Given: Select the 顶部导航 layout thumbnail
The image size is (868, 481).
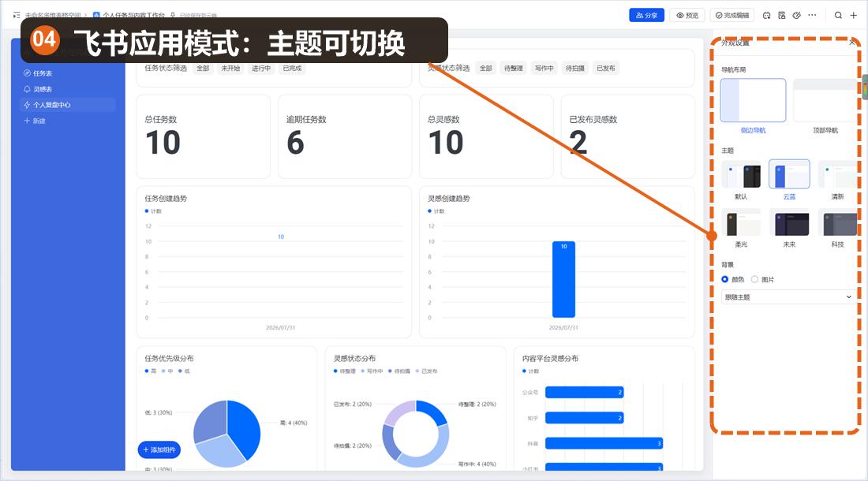Looking at the screenshot, I should pyautogui.click(x=825, y=100).
